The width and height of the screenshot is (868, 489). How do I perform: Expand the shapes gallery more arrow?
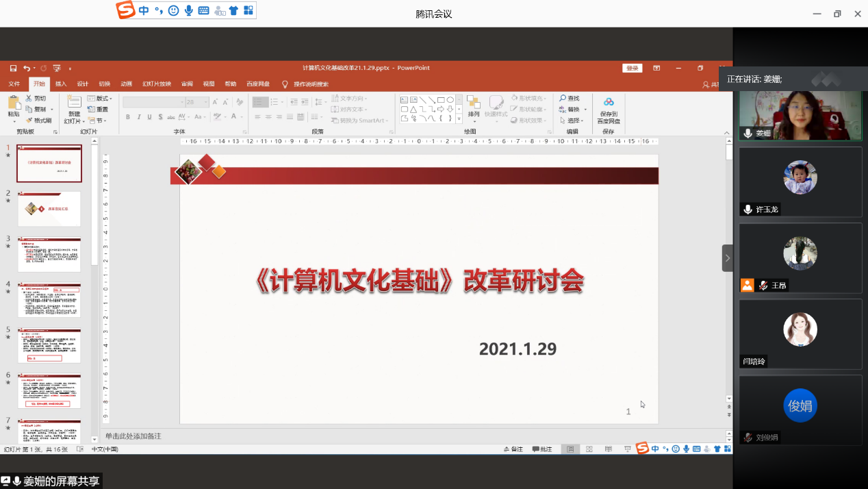click(x=460, y=119)
